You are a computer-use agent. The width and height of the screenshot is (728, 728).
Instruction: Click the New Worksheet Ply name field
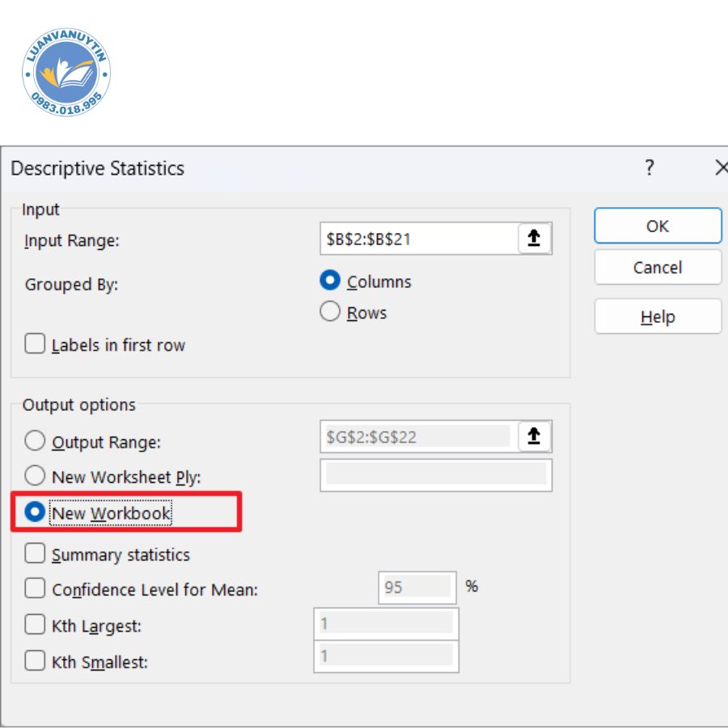click(435, 476)
